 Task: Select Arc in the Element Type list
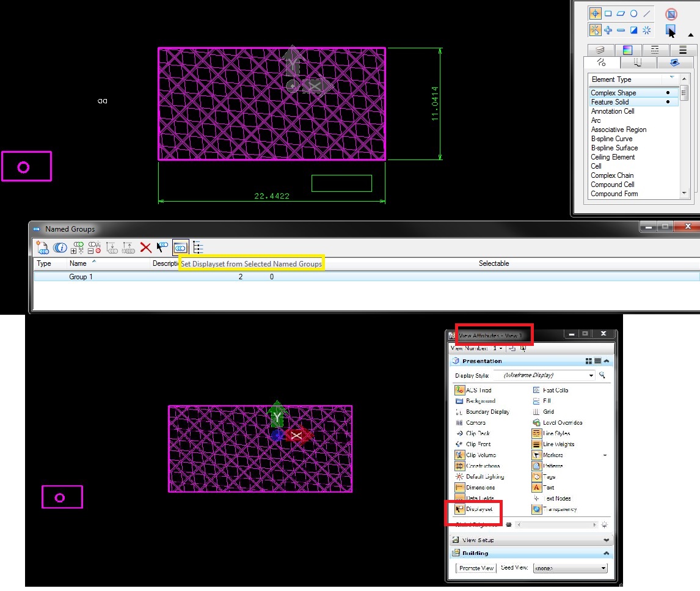click(596, 120)
